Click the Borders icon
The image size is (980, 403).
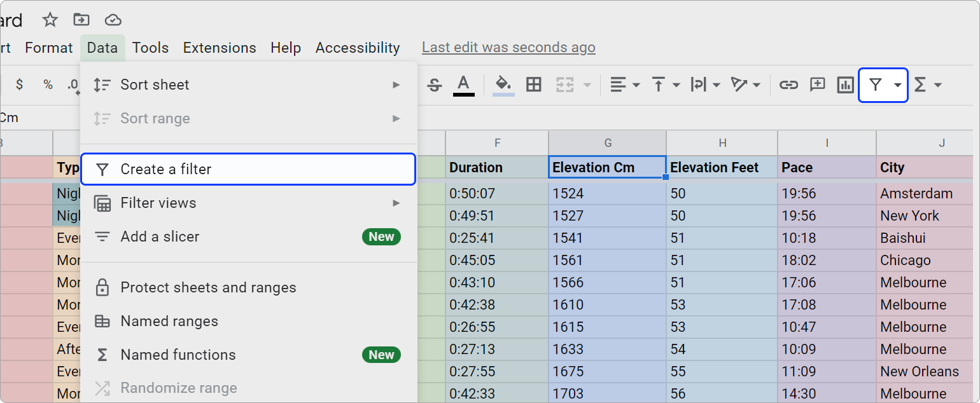[533, 84]
